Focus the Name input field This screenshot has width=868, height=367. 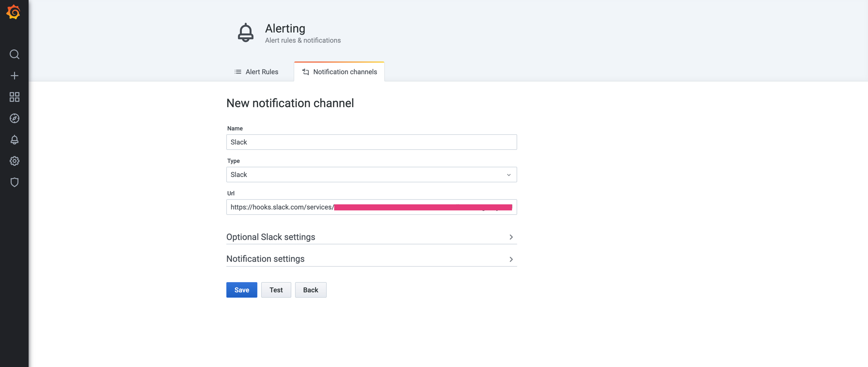tap(371, 142)
